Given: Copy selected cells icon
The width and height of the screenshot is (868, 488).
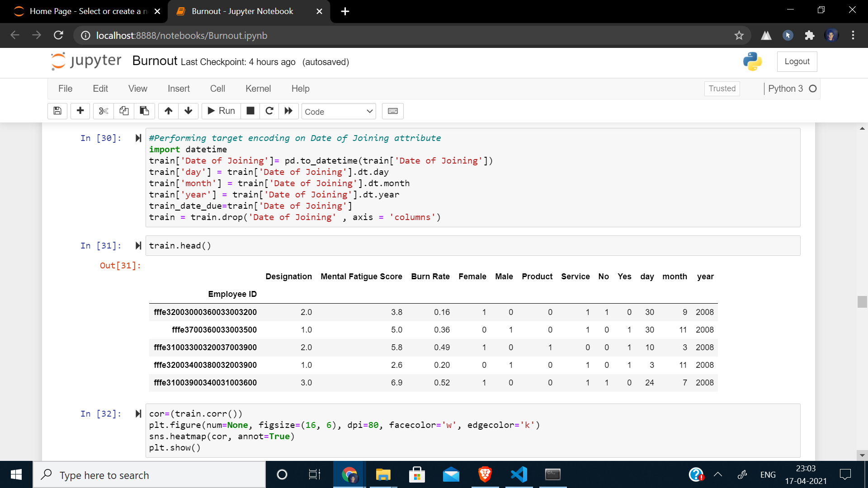Looking at the screenshot, I should (124, 111).
